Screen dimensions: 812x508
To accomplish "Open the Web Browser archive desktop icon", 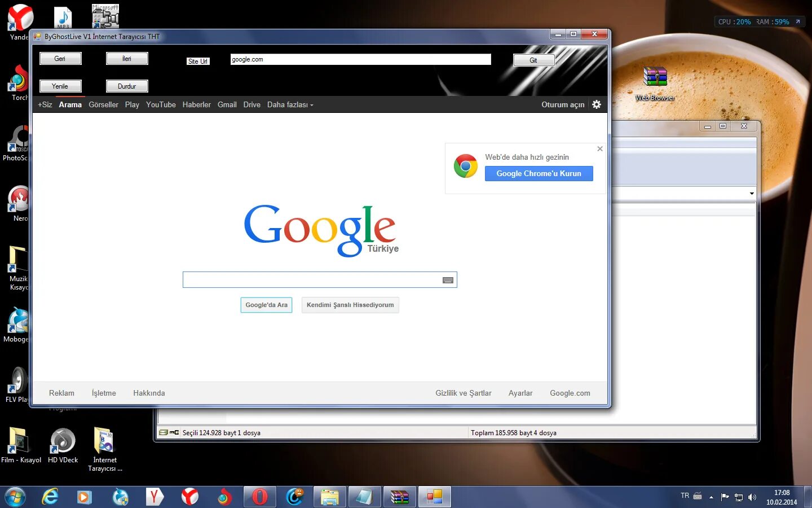I will 655,84.
